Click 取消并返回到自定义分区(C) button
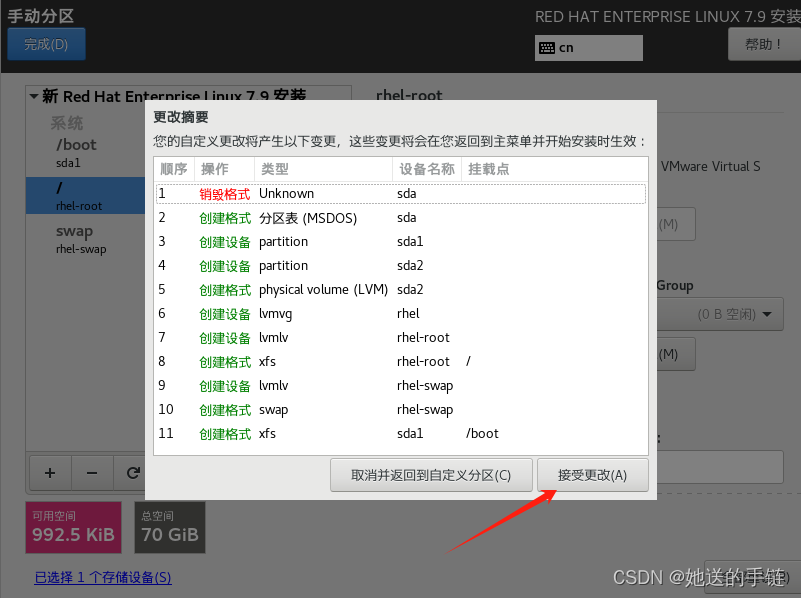The image size is (801, 598). (x=431, y=475)
